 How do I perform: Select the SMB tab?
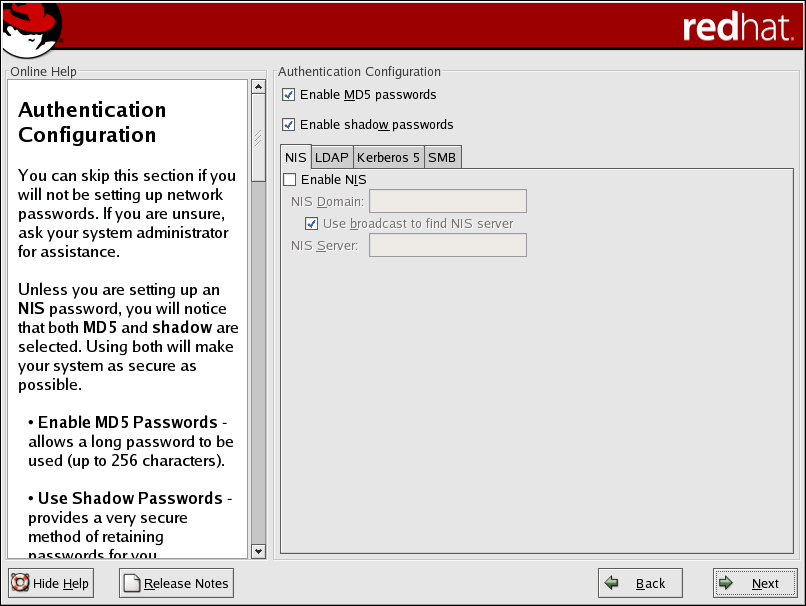pyautogui.click(x=442, y=158)
